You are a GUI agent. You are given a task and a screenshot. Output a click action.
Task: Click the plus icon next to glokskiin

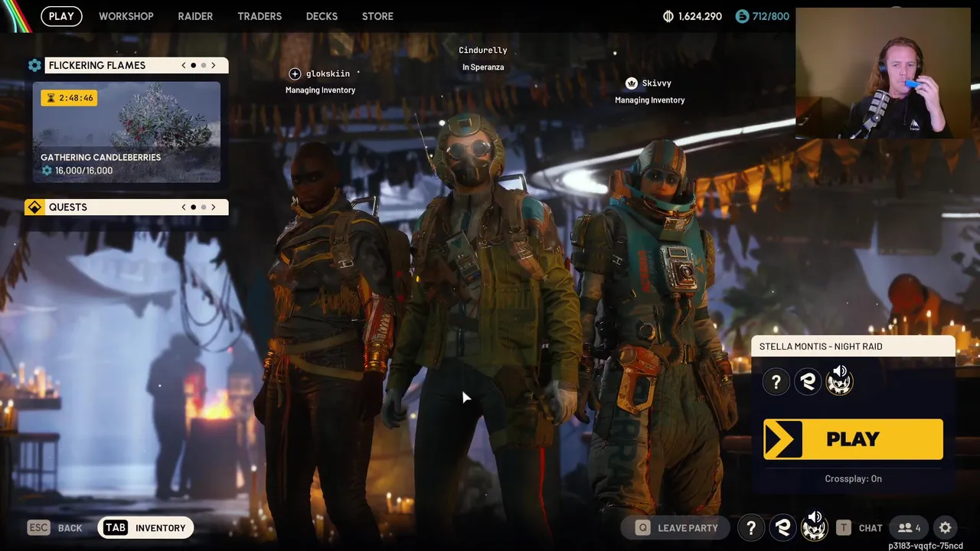(295, 73)
